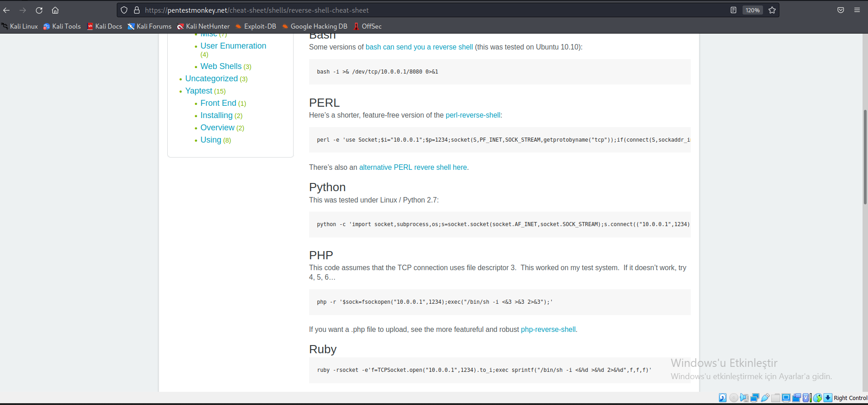Open the Front End subcategory

(x=218, y=103)
